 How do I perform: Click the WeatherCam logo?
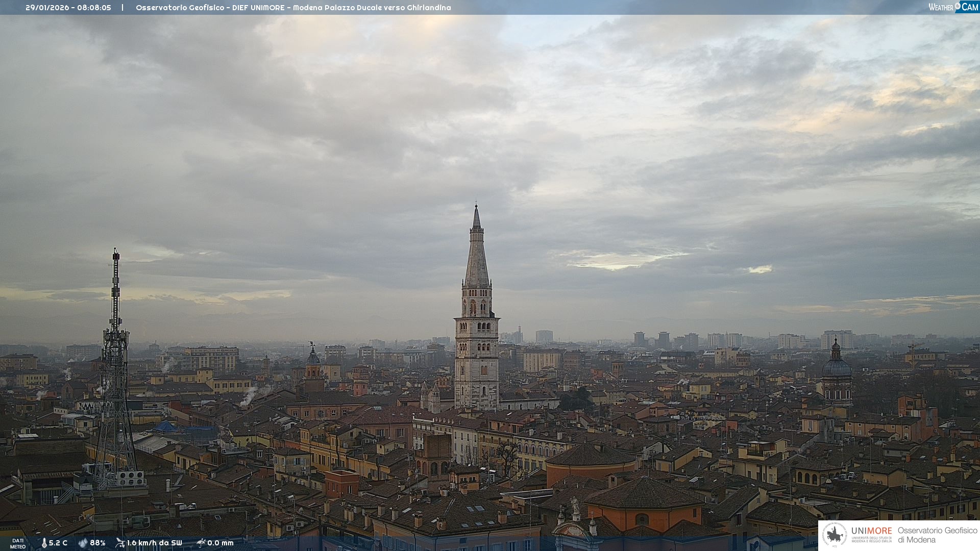(x=953, y=7)
